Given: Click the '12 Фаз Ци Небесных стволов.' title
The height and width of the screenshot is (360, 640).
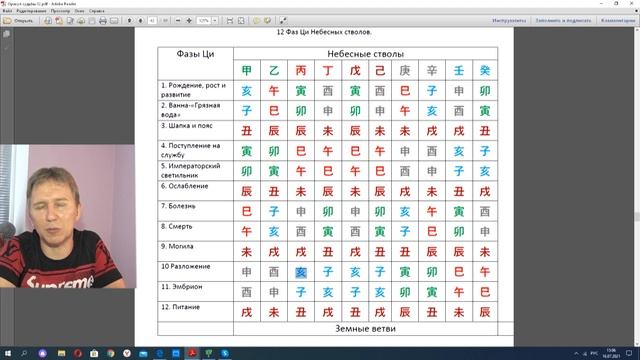Looking at the screenshot, I should click(x=324, y=32).
